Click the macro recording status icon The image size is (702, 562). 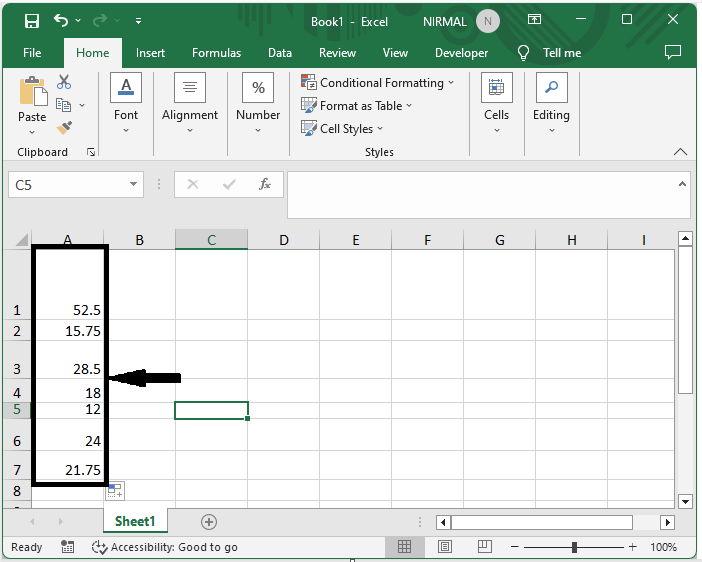pos(67,546)
